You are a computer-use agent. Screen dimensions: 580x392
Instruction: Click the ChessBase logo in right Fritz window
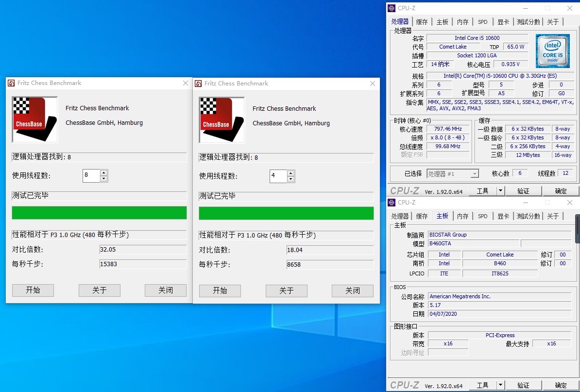tap(222, 120)
